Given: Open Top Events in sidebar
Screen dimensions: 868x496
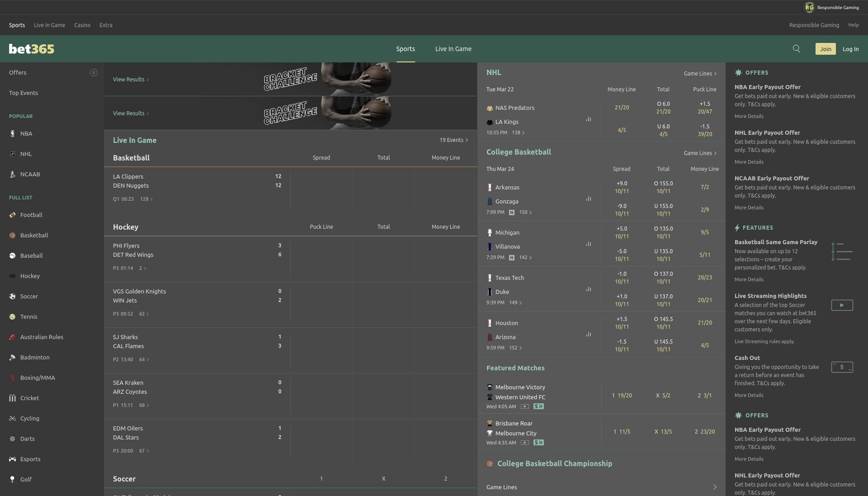Looking at the screenshot, I should pyautogui.click(x=24, y=93).
